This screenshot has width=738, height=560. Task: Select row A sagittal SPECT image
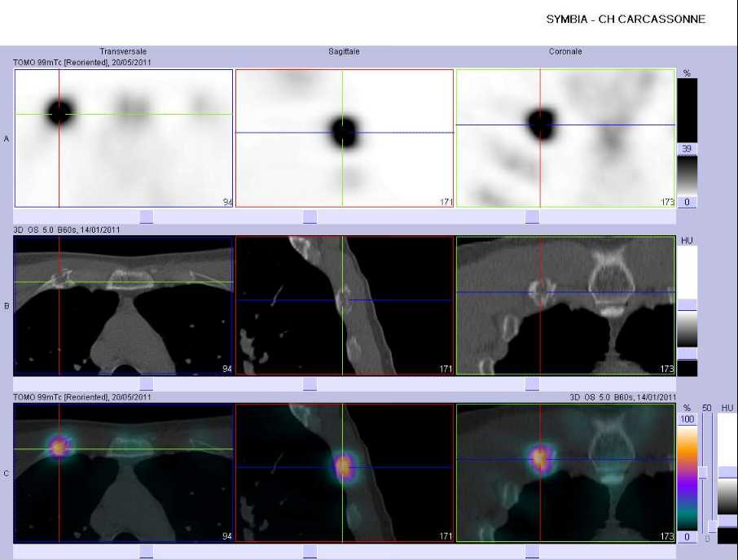(x=345, y=138)
